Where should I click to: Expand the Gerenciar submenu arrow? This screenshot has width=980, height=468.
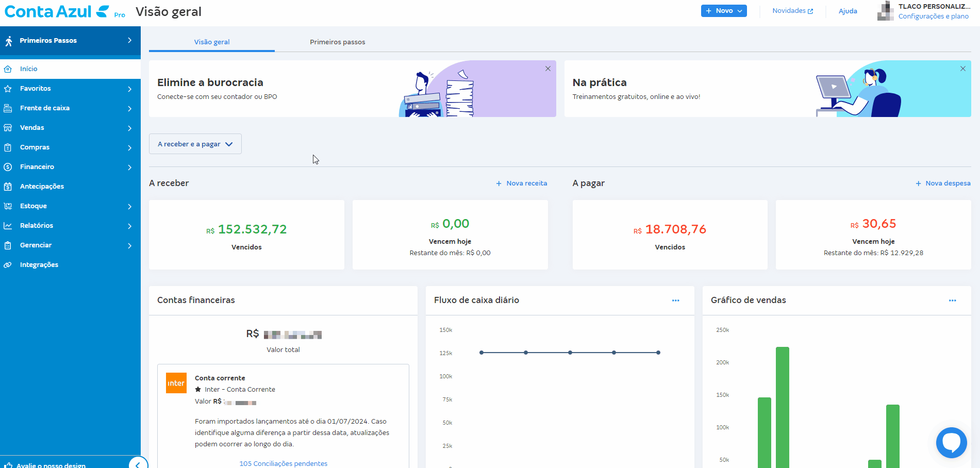click(129, 246)
